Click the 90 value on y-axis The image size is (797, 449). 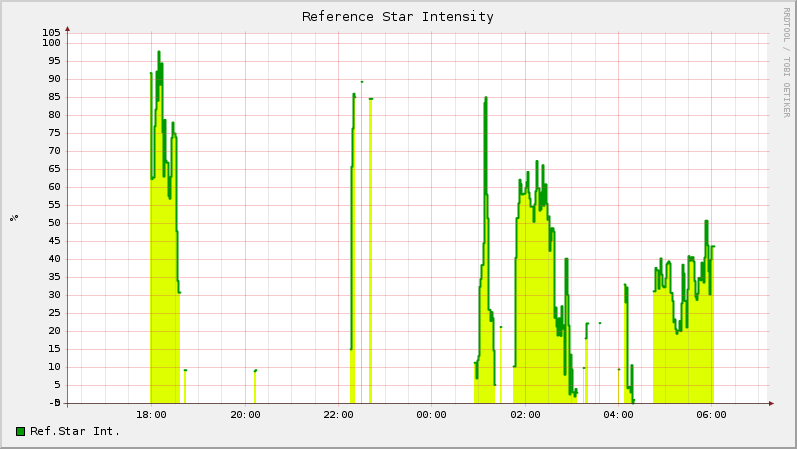(x=54, y=79)
